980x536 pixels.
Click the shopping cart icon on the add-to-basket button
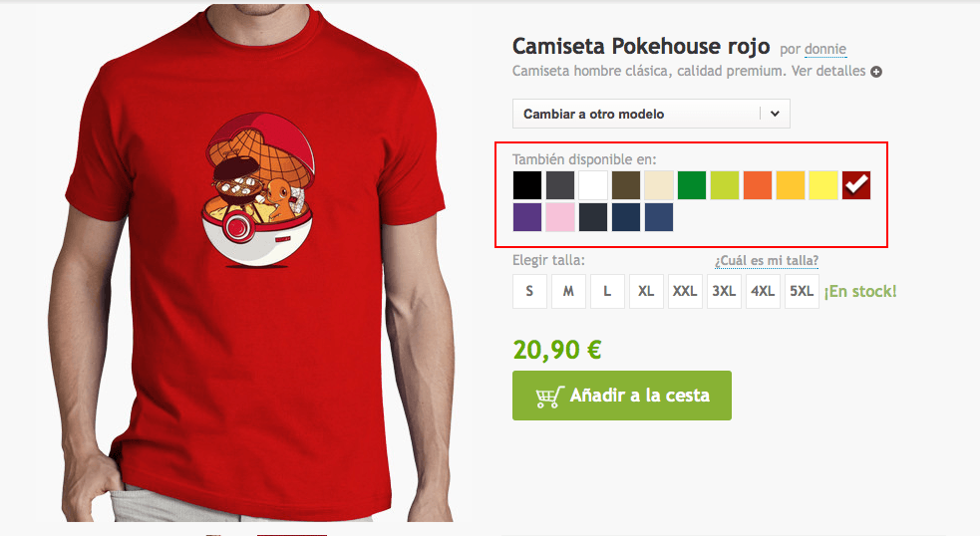(x=549, y=397)
